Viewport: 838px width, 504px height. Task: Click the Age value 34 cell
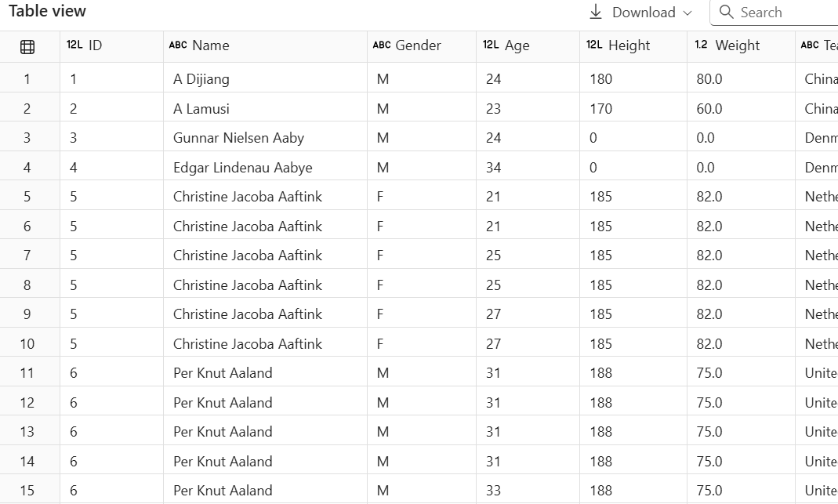(493, 168)
